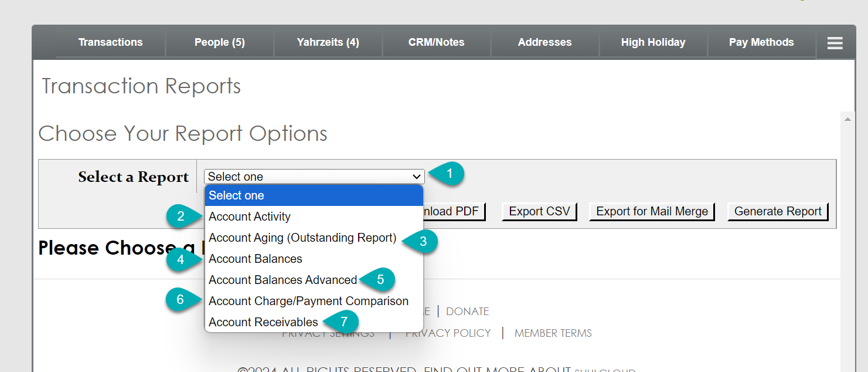Open the CRM/Notes tab

[436, 42]
